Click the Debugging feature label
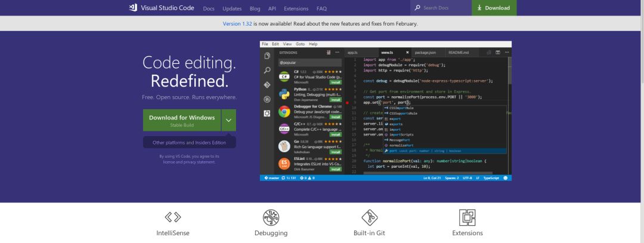This screenshot has height=243, width=644. pyautogui.click(x=271, y=233)
